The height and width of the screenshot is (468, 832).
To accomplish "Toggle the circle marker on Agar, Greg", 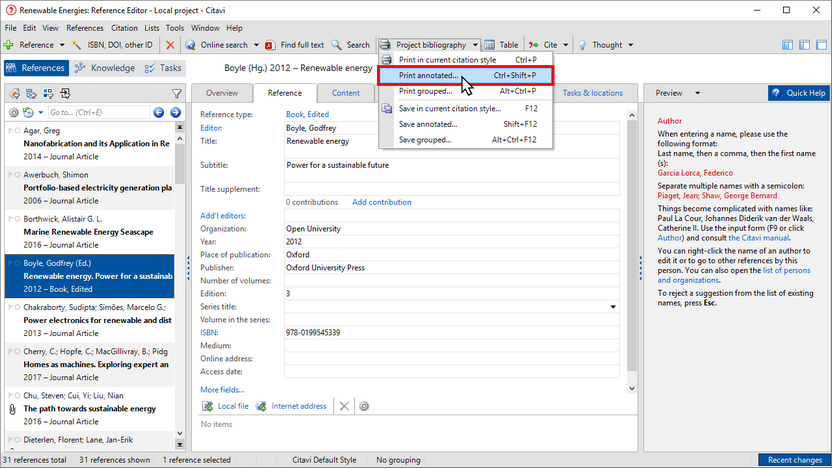I will (18, 131).
